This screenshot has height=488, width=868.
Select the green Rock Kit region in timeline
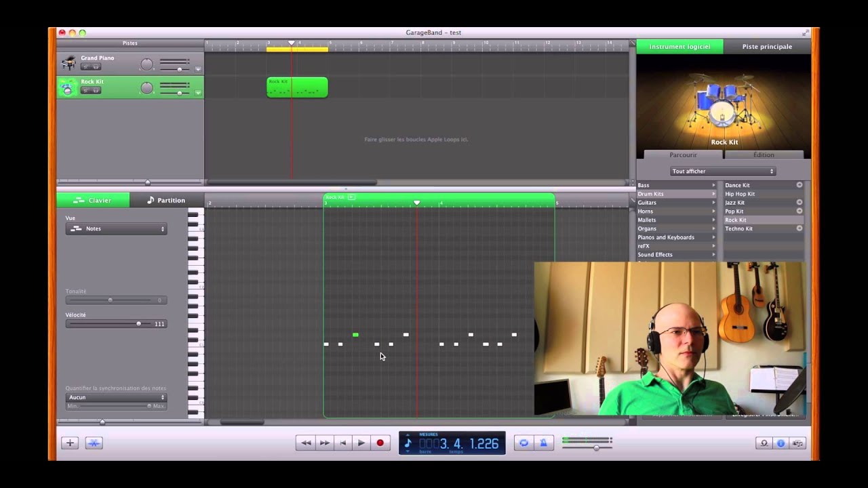pos(297,87)
